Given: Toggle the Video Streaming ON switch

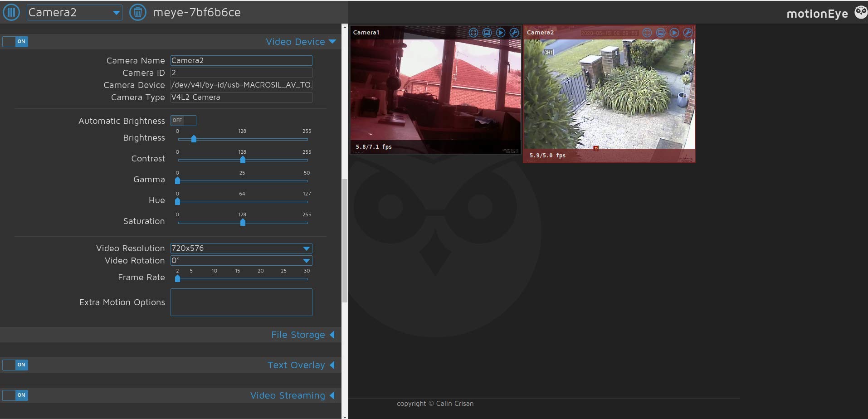Looking at the screenshot, I should click(15, 395).
